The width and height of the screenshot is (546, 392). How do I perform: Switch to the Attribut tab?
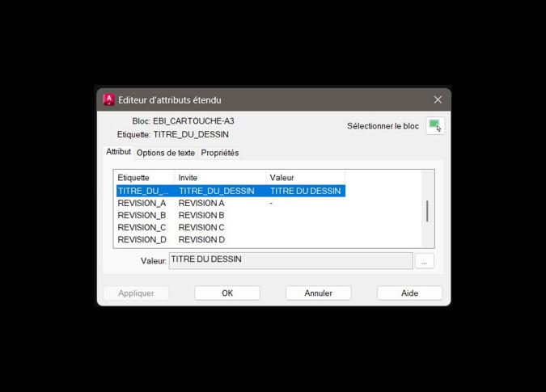click(x=118, y=152)
